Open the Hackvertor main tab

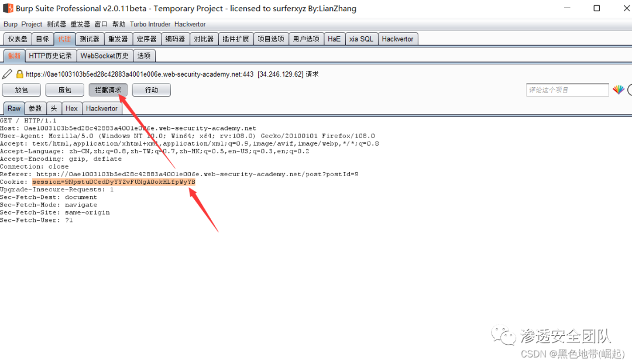397,39
